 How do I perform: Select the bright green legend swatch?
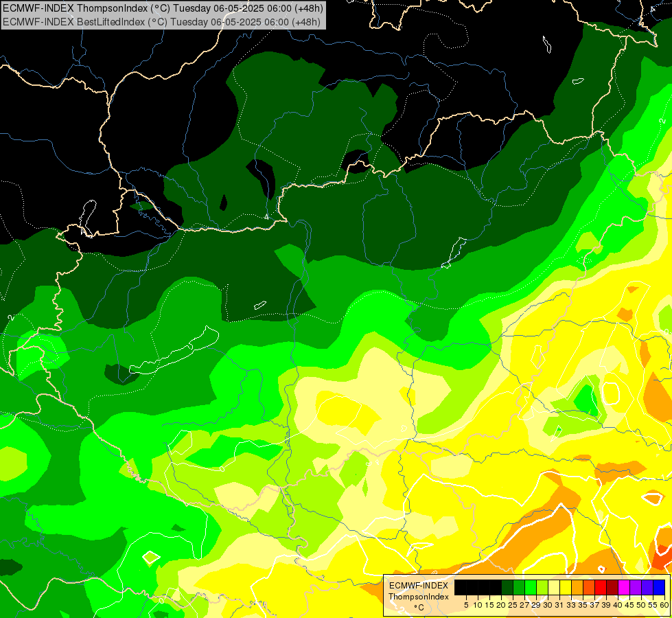531,587
